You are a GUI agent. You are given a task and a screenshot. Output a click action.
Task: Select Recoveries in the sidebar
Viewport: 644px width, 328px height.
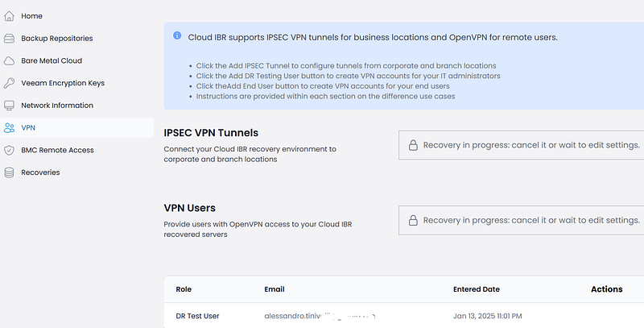tap(40, 172)
